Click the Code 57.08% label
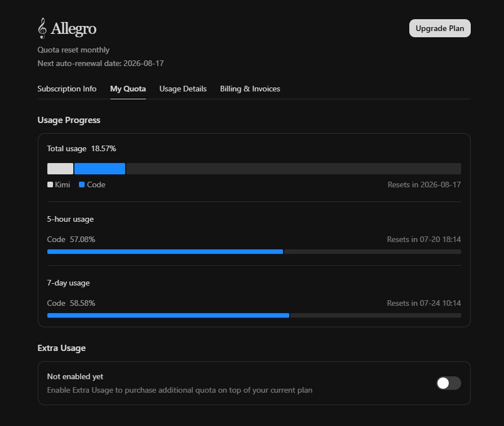Screen dimensions: 504x426 point(71,239)
